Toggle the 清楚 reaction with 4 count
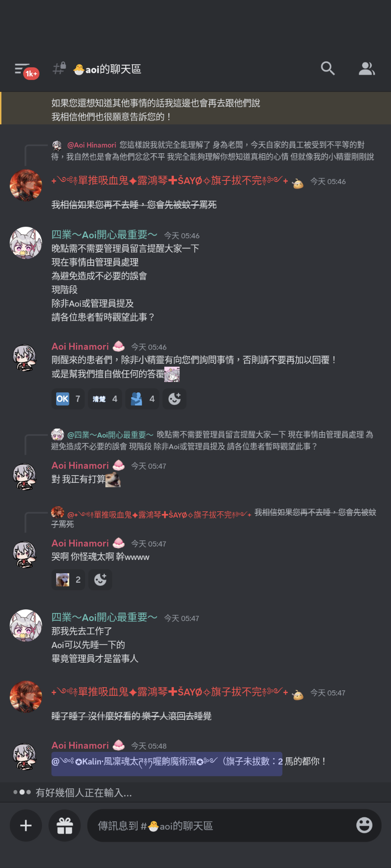 click(x=105, y=399)
